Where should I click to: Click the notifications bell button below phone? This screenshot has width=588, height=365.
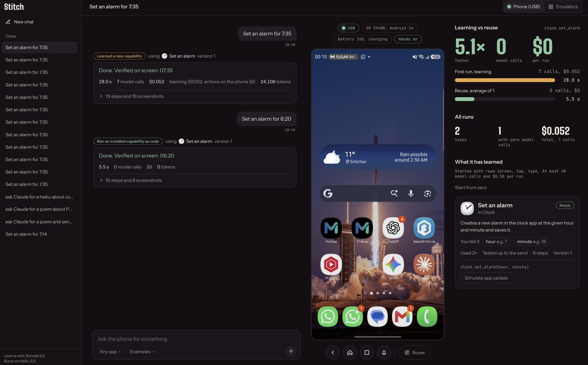(384, 352)
